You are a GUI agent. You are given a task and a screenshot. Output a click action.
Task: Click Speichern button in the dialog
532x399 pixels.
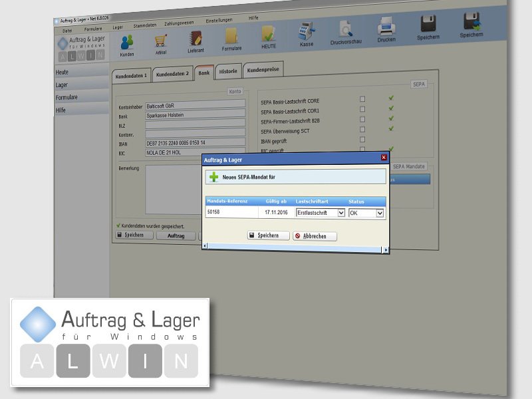pyautogui.click(x=268, y=235)
